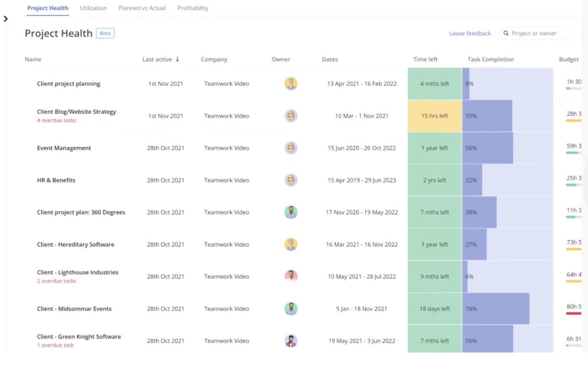The image size is (588, 366).
Task: Click owner avatar for Client project planning
Action: pos(291,84)
